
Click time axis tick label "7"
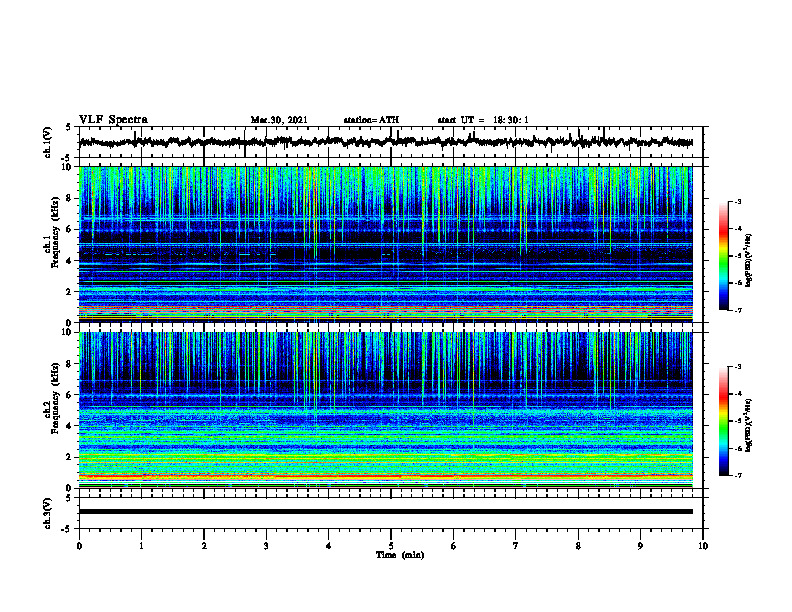click(516, 546)
